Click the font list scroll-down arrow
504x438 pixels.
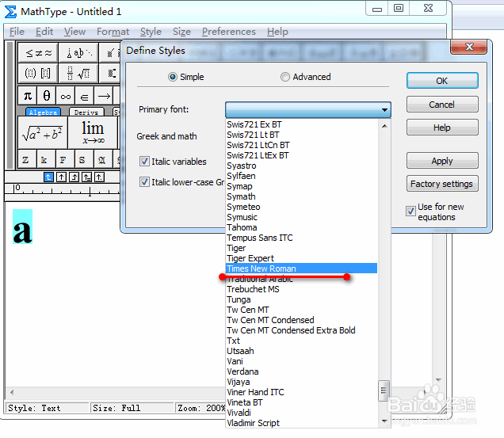(384, 421)
